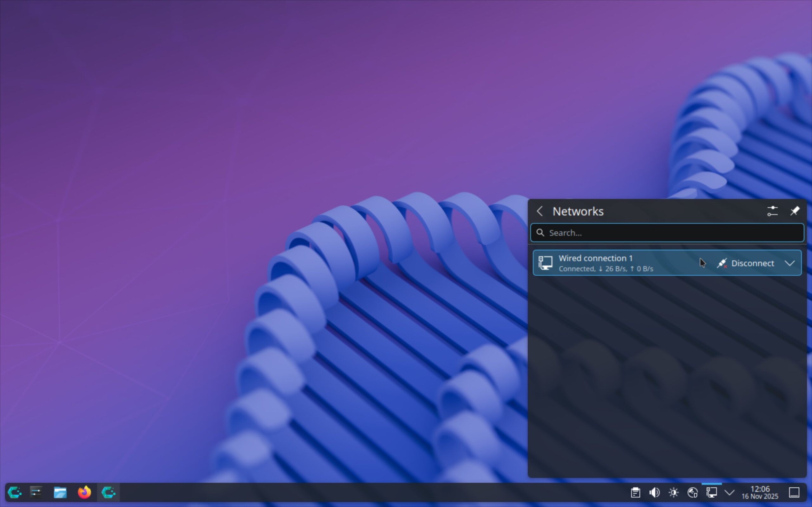Open disks and devices tray icon
This screenshot has width=812, height=507.
pos(692,492)
